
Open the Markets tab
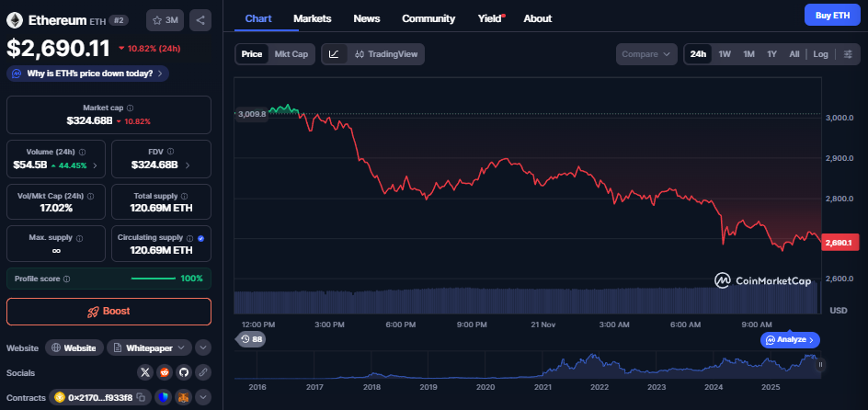tap(313, 18)
